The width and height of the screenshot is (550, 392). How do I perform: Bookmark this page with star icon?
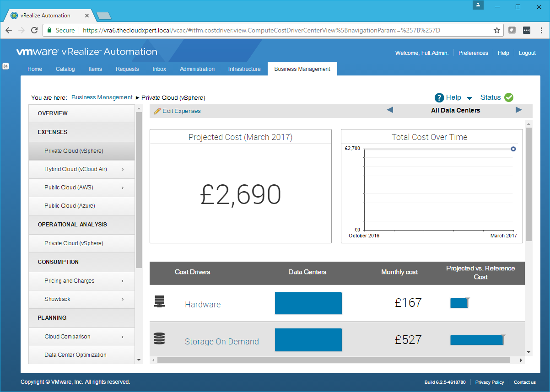[497, 30]
